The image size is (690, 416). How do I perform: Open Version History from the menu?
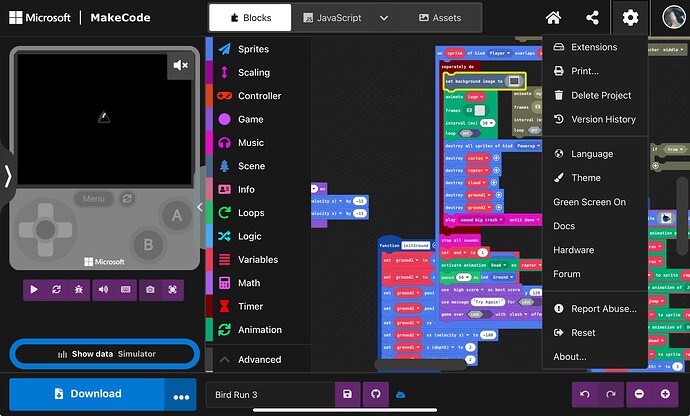[x=595, y=119]
